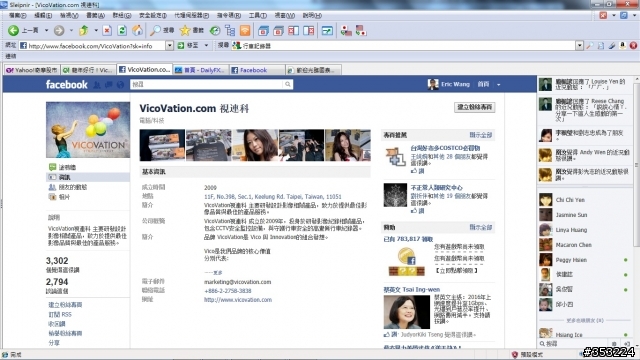Image resolution: width=640 pixels, height=360 pixels.
Task: Click the marketing@vicovation.com email text
Action: pyautogui.click(x=237, y=282)
